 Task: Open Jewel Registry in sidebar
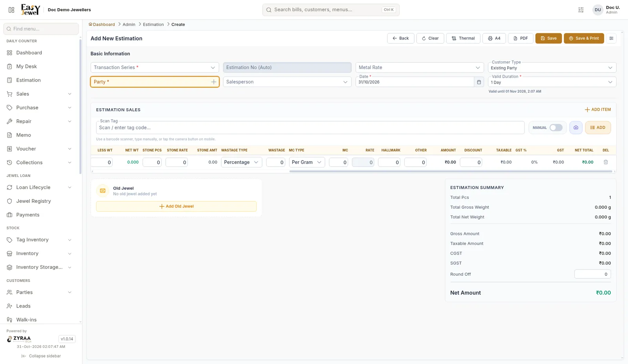click(x=41, y=201)
